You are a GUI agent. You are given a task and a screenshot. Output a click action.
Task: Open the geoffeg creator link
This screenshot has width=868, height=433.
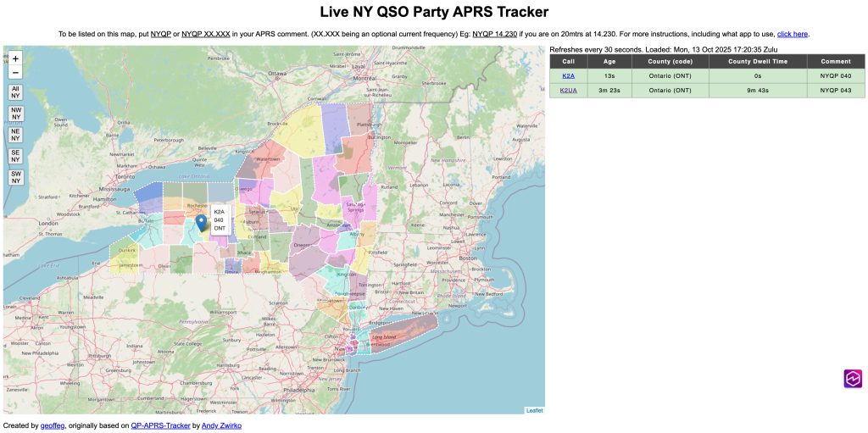tap(53, 425)
